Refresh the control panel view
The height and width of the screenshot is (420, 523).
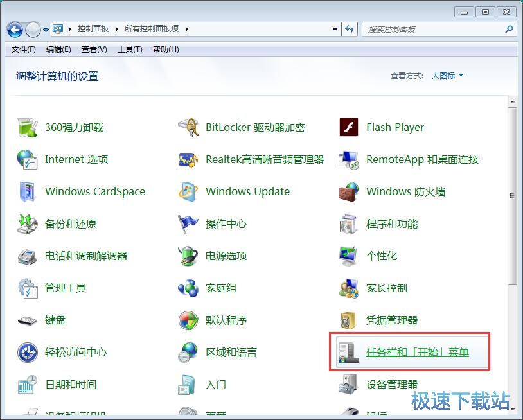click(350, 30)
